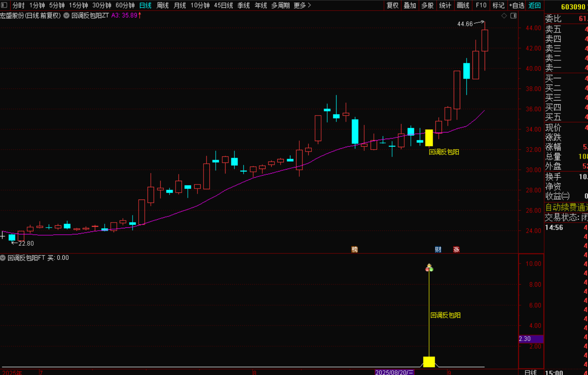Click the 榜 event marker icon
The height and width of the screenshot is (375, 588).
[x=355, y=249]
